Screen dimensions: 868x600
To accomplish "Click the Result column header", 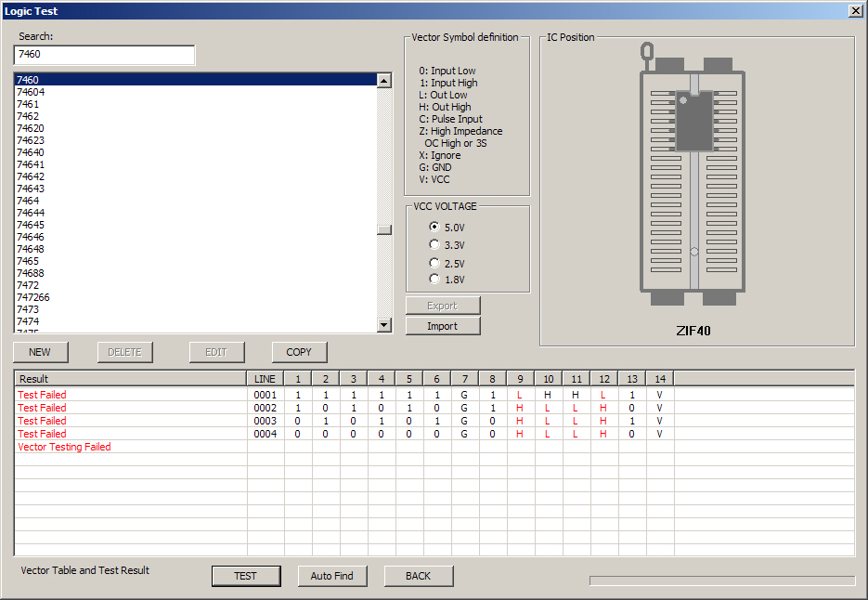I will tap(130, 379).
